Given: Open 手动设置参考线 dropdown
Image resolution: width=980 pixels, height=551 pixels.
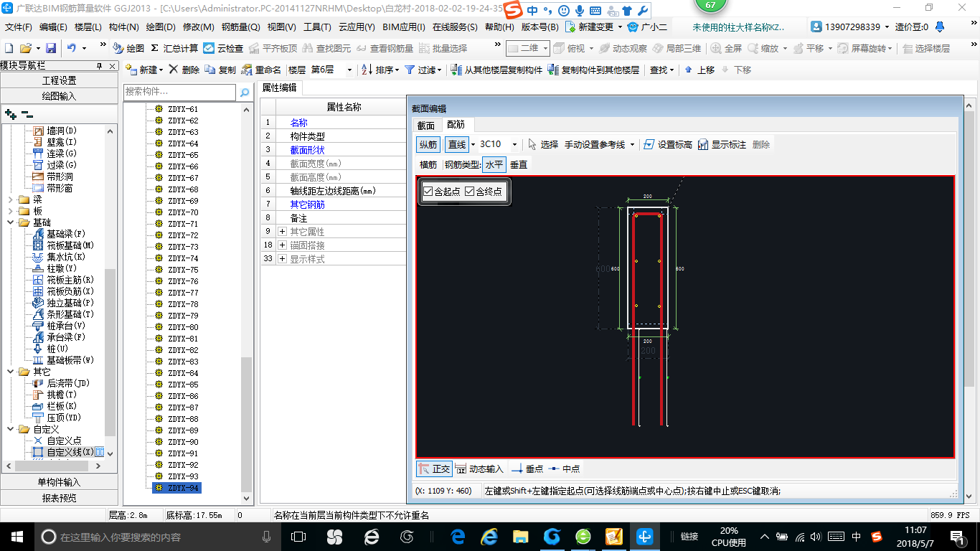Looking at the screenshot, I should (632, 144).
